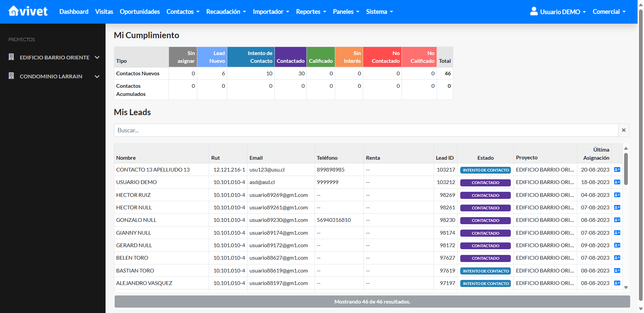The width and height of the screenshot is (644, 313).
Task: Click contact card icon in GONZALO NULL row
Action: 617,220
